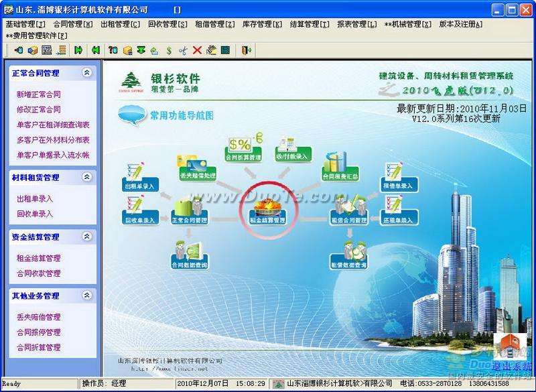This screenshot has width=536, height=392.
Task: Click the exit door toolbar icon
Action: 247,50
